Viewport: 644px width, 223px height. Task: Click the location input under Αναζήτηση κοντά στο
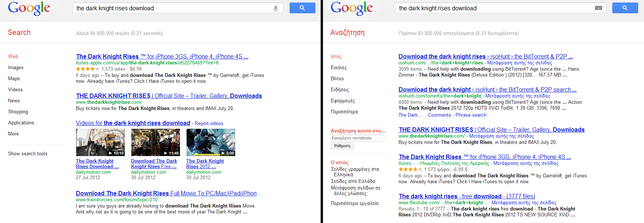click(357, 138)
